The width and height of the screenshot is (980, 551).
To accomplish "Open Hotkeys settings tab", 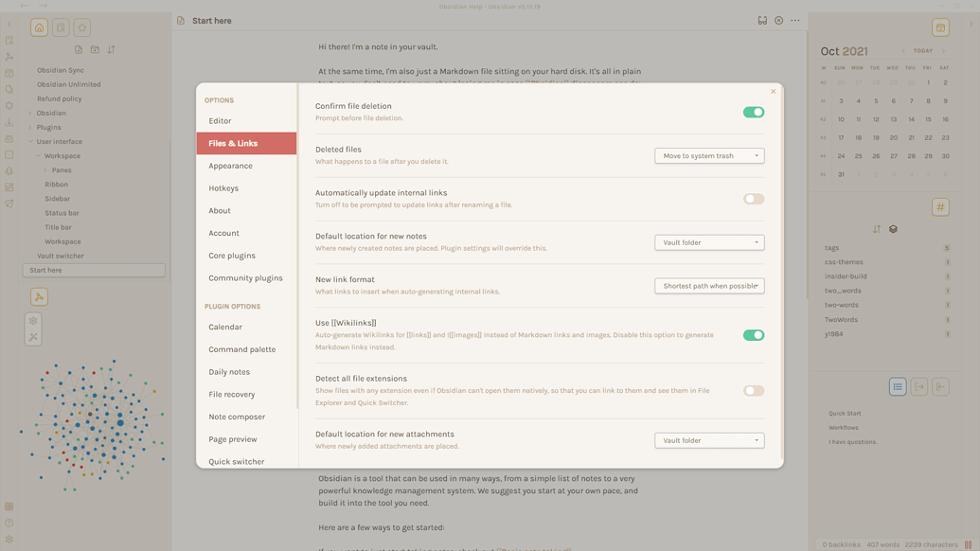I will coord(246,188).
